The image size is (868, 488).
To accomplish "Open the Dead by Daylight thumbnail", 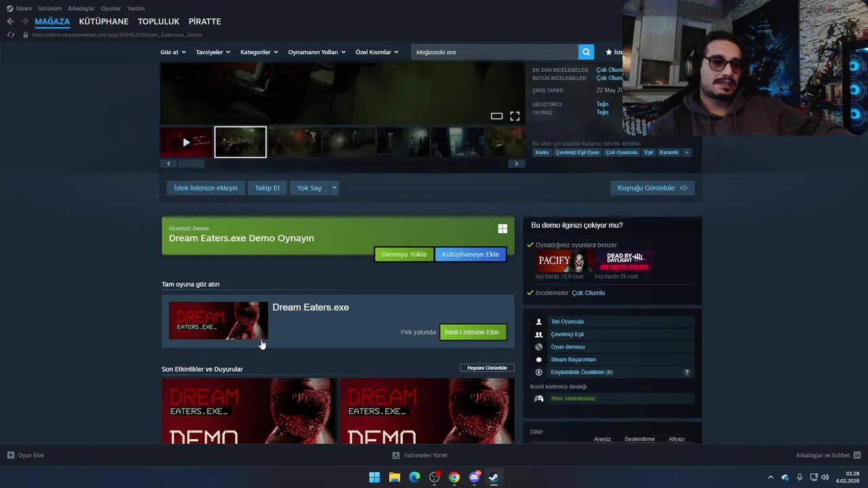I will (x=625, y=261).
